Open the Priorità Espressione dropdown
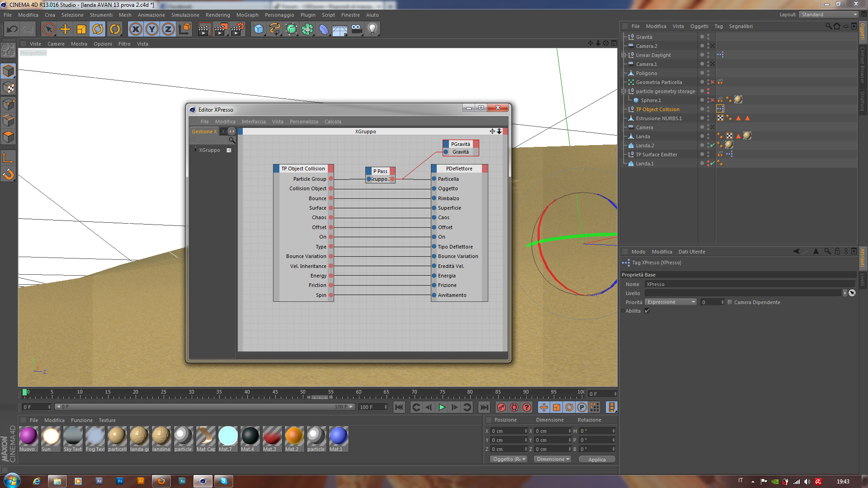Screen dimensions: 868x488 pyautogui.click(x=671, y=302)
